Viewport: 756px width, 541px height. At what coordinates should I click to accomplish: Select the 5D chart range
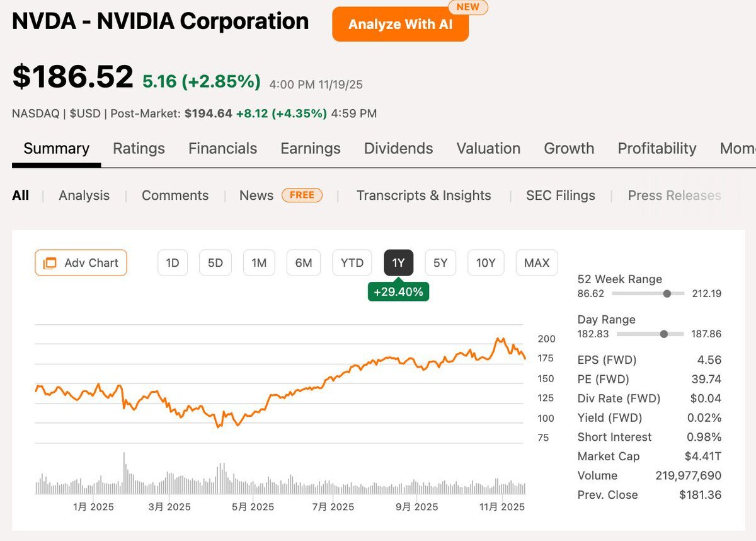point(215,263)
